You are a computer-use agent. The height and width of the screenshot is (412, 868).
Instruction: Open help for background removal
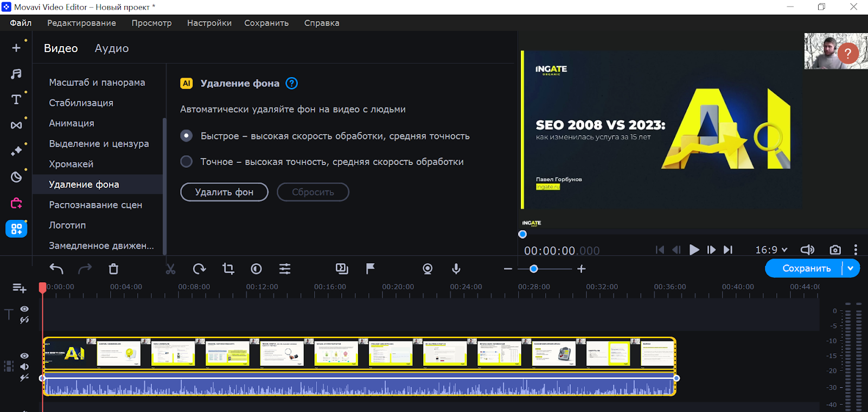click(x=292, y=83)
